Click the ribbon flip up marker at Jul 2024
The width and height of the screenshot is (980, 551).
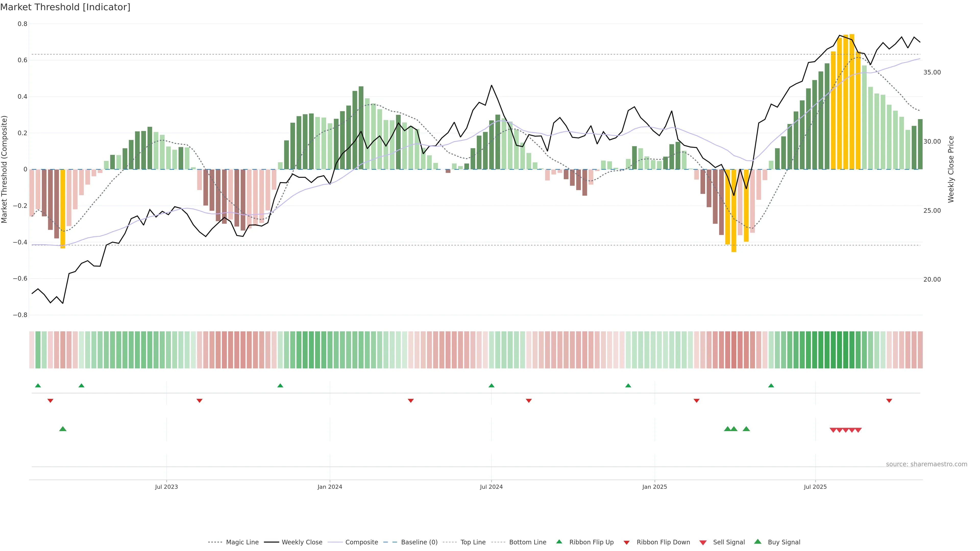pyautogui.click(x=492, y=386)
